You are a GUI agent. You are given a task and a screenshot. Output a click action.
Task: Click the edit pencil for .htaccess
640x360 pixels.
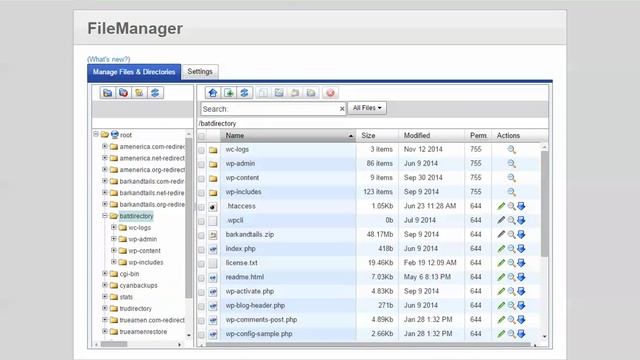(x=501, y=206)
